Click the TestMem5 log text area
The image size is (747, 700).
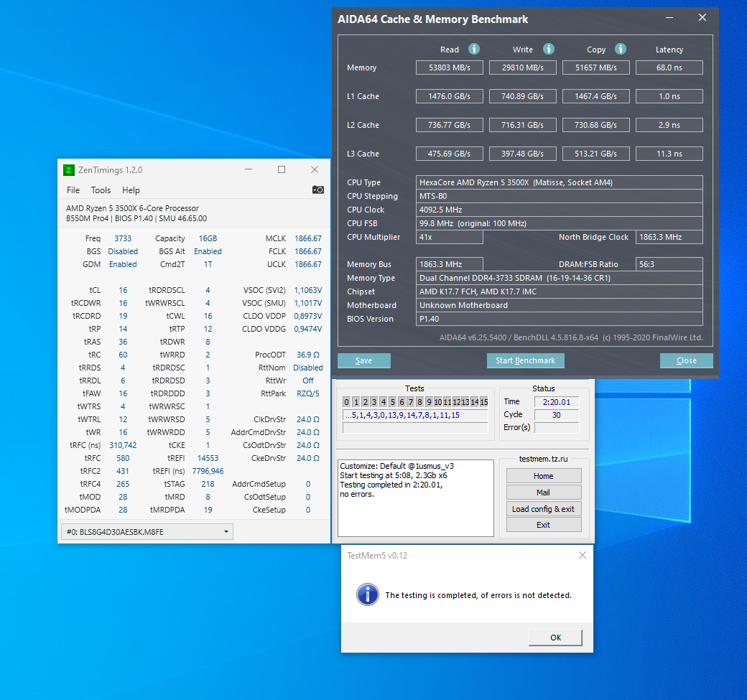pos(415,498)
